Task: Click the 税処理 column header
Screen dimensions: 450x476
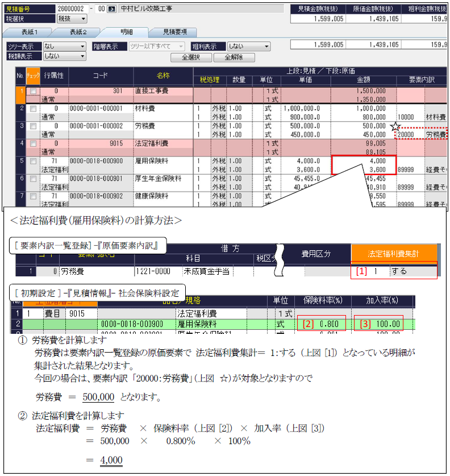Action: tap(210, 80)
